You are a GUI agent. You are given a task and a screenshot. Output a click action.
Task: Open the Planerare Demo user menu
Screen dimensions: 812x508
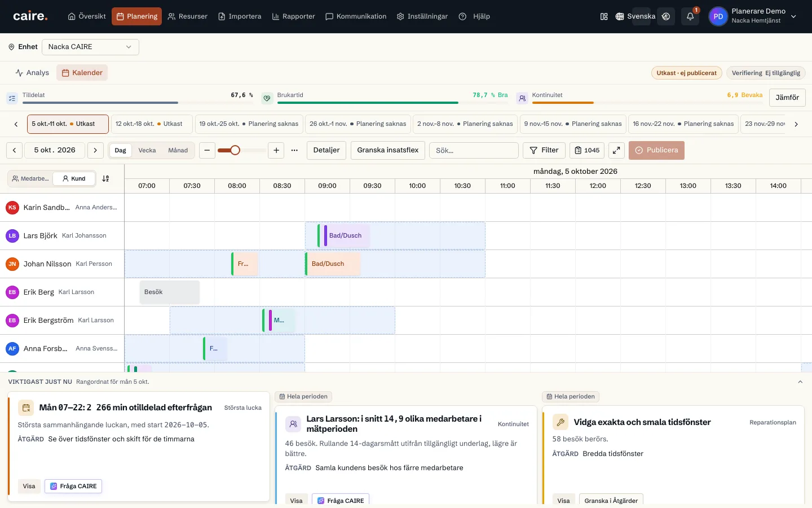tap(753, 16)
